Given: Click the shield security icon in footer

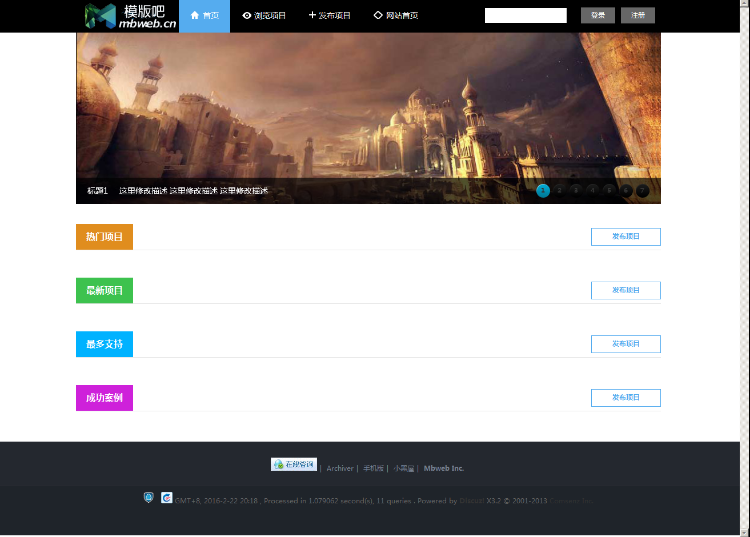Looking at the screenshot, I should [149, 498].
